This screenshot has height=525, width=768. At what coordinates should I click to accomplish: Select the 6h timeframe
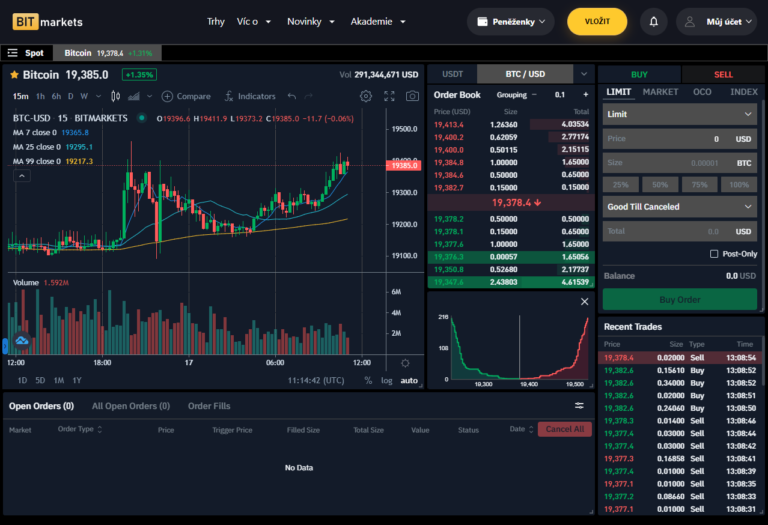tap(56, 96)
